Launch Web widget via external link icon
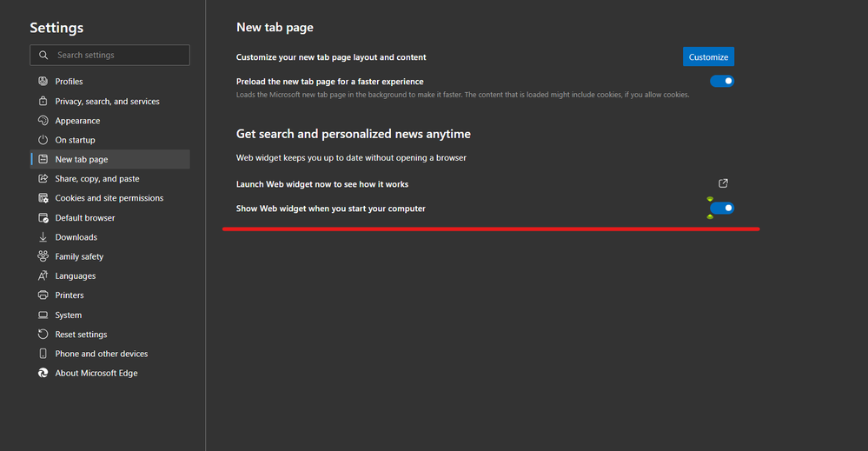 723,183
